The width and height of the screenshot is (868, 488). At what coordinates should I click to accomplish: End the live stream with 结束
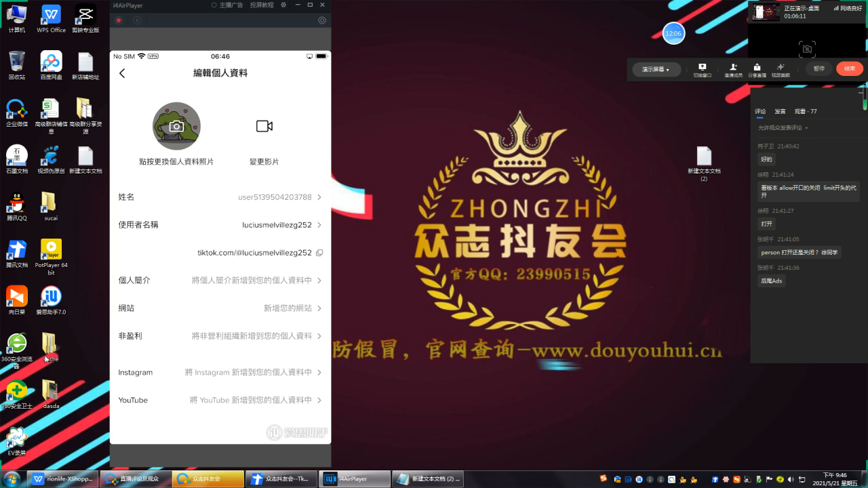[850, 68]
